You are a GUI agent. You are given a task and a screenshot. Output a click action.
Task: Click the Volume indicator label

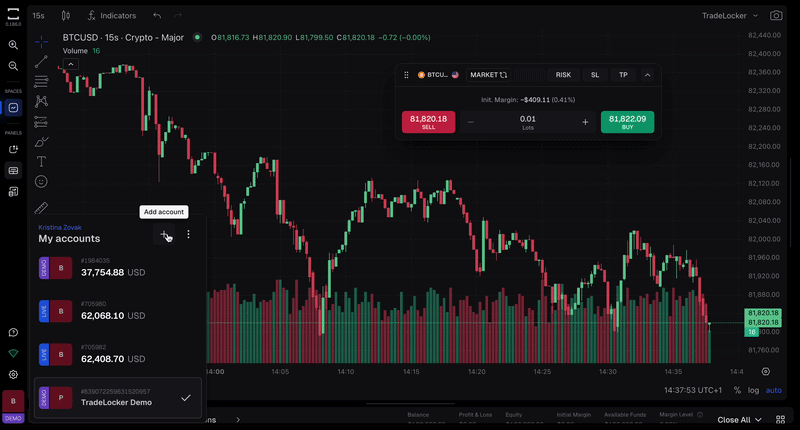pos(75,51)
